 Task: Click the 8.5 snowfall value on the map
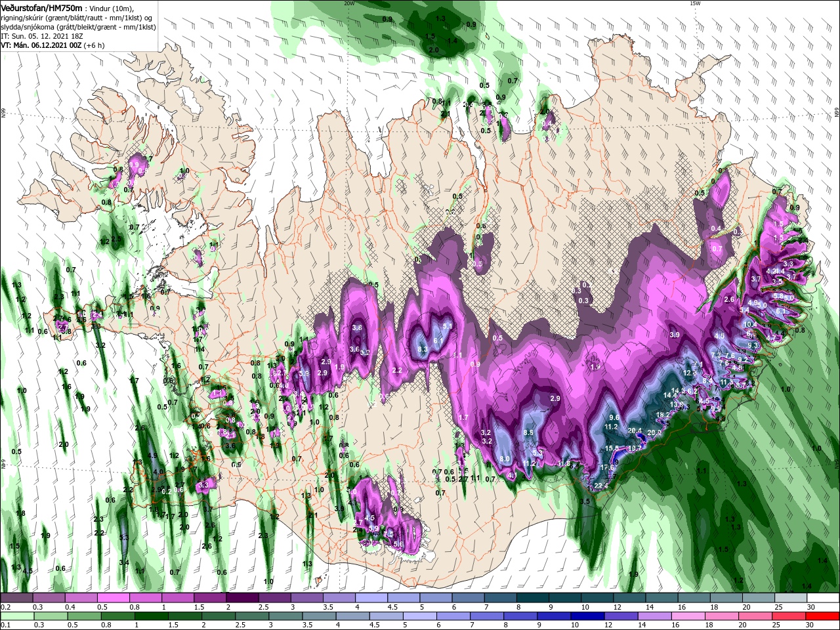(x=529, y=432)
